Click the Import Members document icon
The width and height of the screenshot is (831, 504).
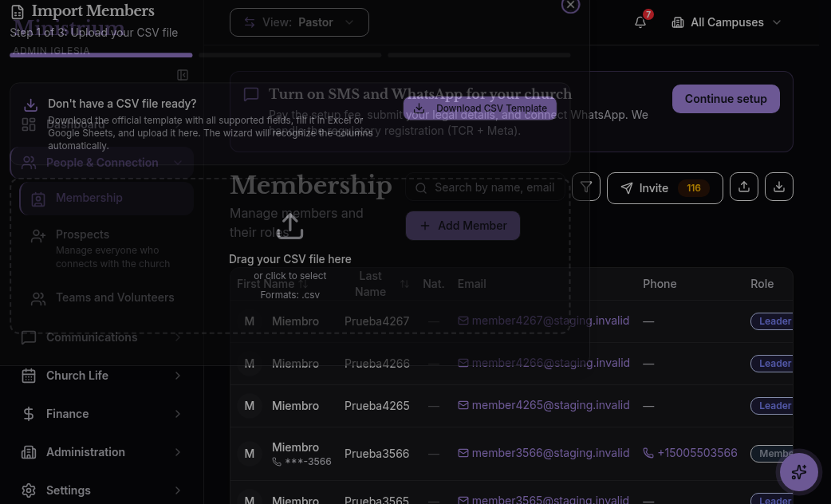click(x=18, y=12)
